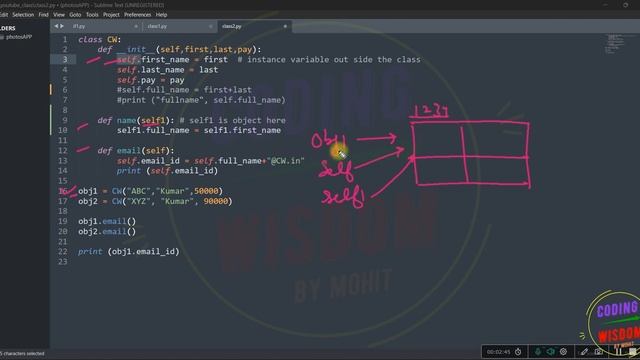The image size is (640, 360).
Task: Go to next tab with right arrow
Action: click(62, 26)
